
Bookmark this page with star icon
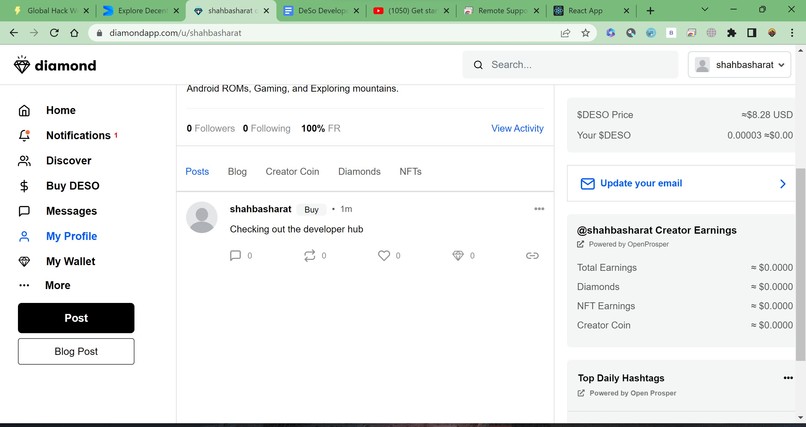click(x=585, y=33)
